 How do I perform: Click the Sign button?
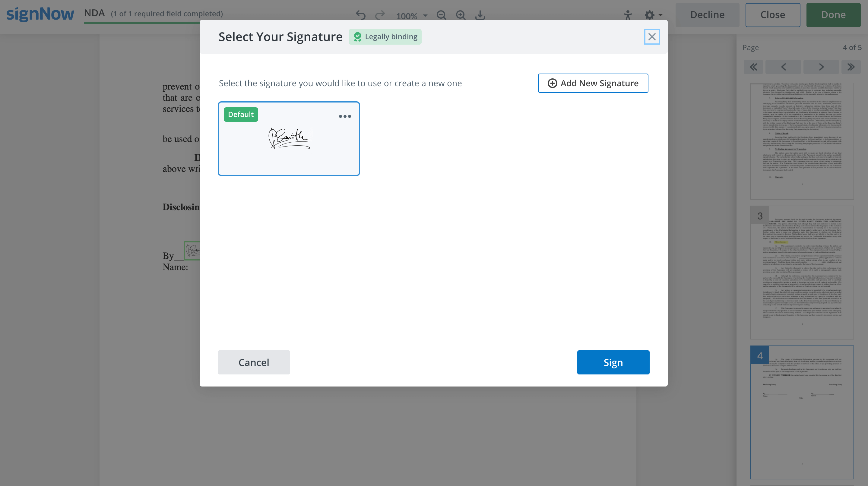pos(613,362)
